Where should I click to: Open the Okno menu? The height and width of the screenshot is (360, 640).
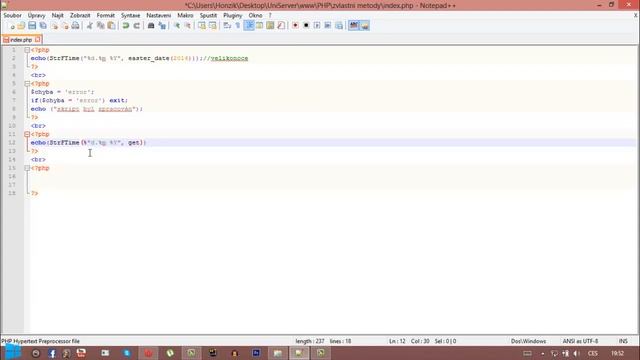[x=256, y=16]
